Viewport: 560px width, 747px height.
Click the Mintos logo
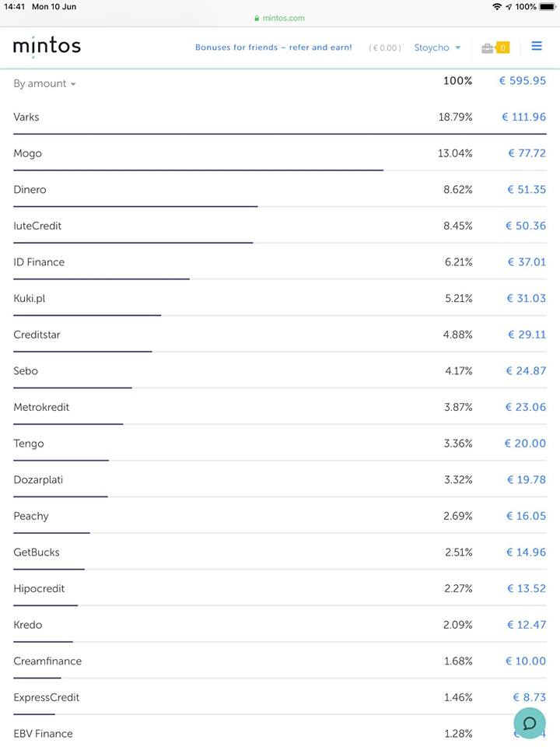(47, 47)
